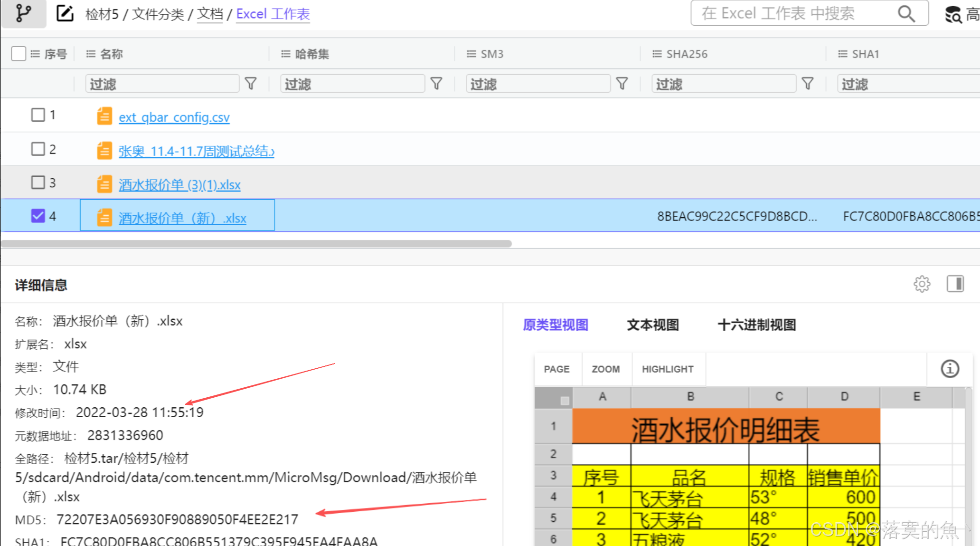Click the search magnifier icon
Viewport: 980px width, 546px height.
906,13
